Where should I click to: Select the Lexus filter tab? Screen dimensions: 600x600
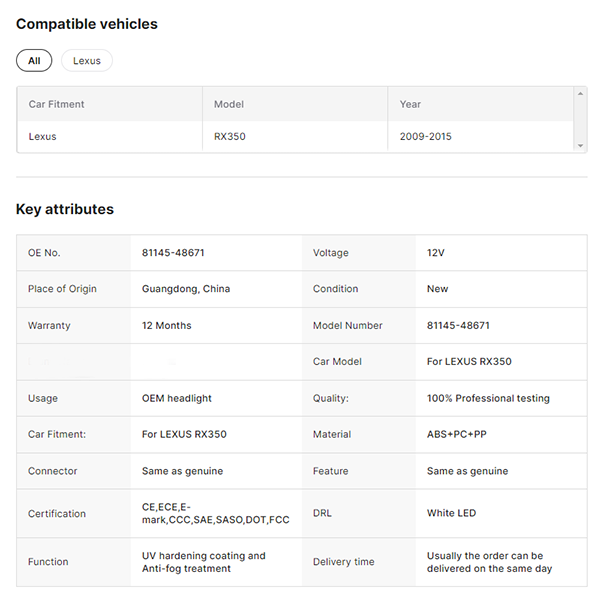click(87, 61)
